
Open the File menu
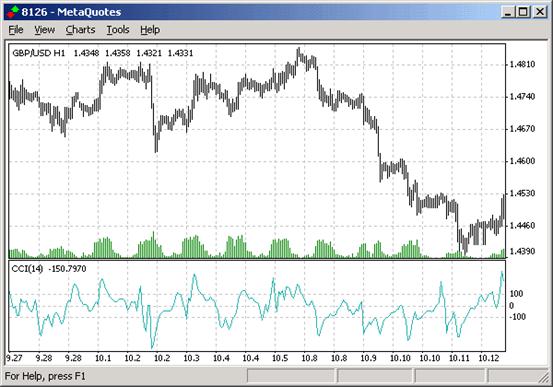16,30
